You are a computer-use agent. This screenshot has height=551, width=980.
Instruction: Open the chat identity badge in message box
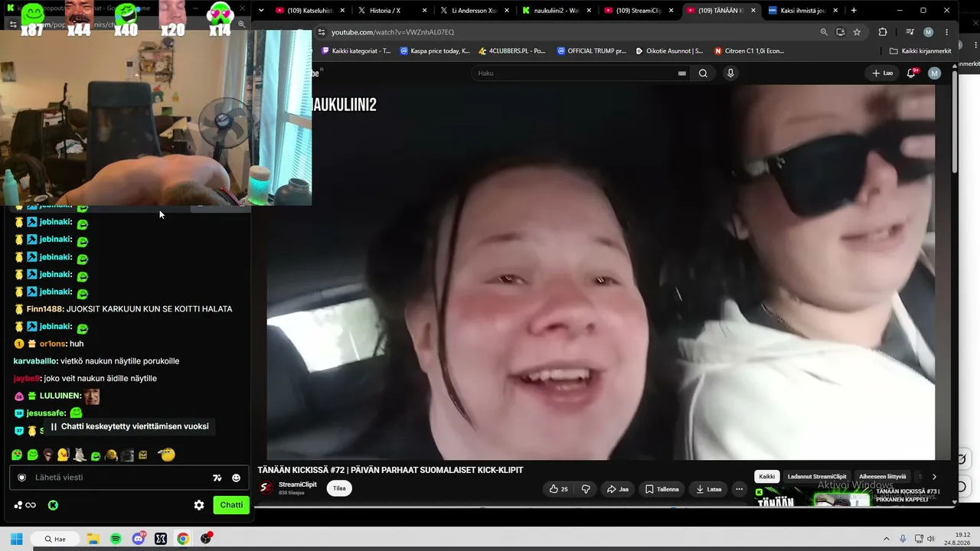point(22,478)
